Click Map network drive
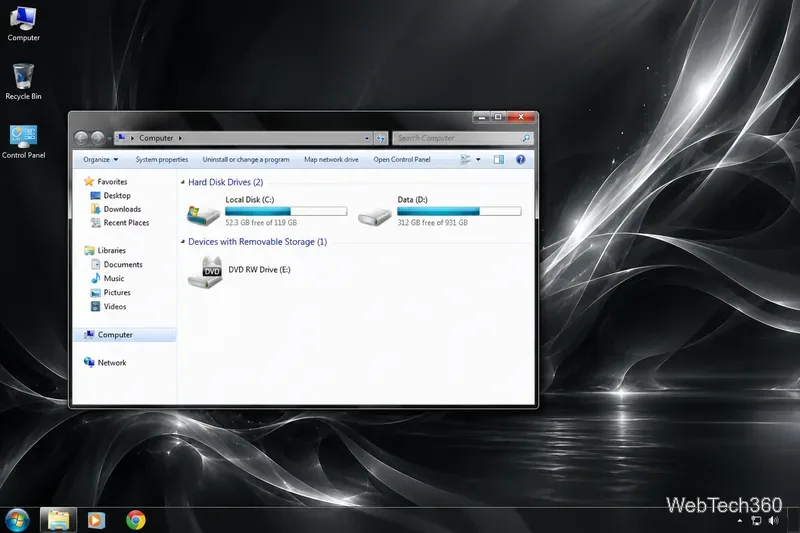This screenshot has width=800, height=533. click(x=331, y=160)
